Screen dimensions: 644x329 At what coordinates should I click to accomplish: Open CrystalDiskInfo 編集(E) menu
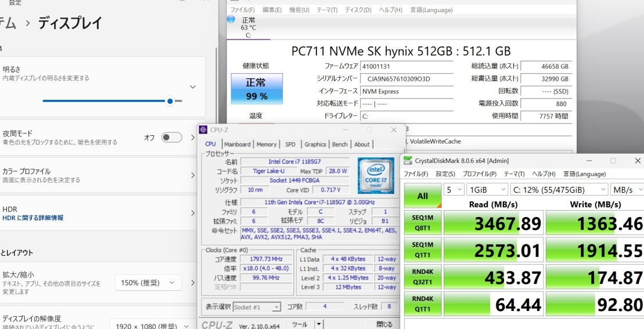(x=272, y=10)
